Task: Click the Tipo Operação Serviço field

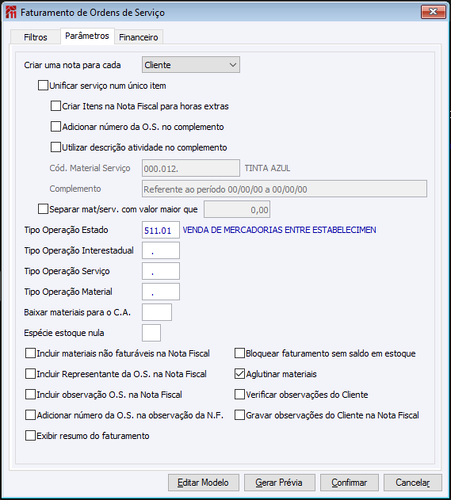Action: [x=161, y=271]
